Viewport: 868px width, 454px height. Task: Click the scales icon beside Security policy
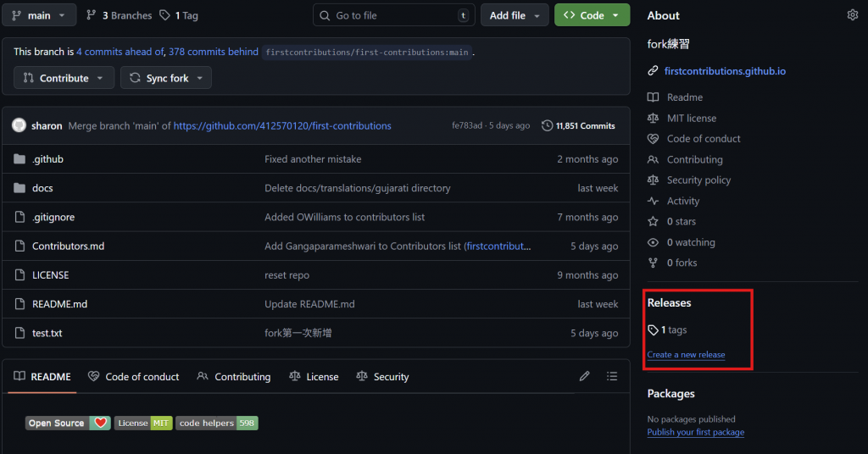654,180
